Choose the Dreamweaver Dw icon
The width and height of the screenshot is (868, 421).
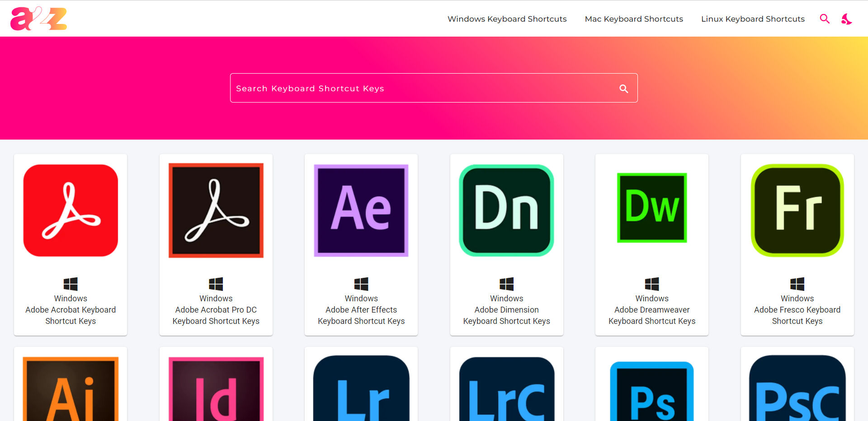[x=652, y=208]
